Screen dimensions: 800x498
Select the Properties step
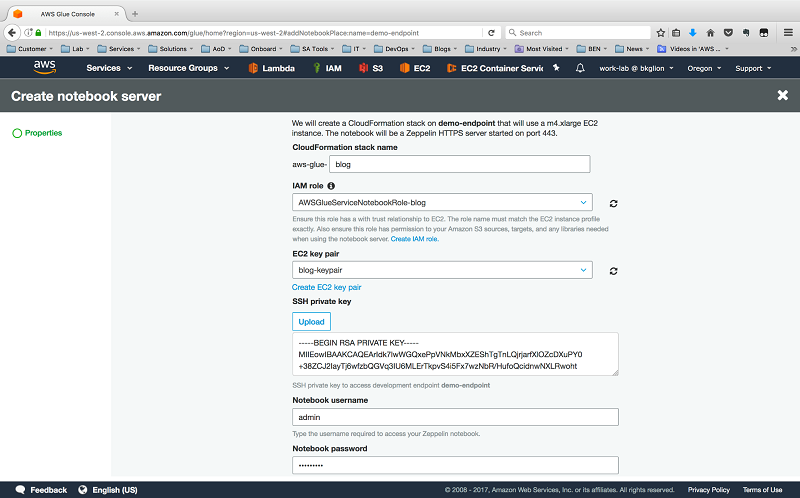coord(37,133)
